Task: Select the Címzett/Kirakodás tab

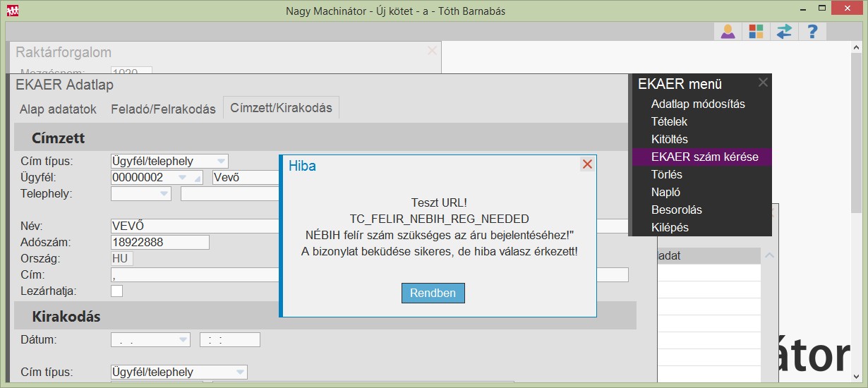Action: [x=281, y=108]
